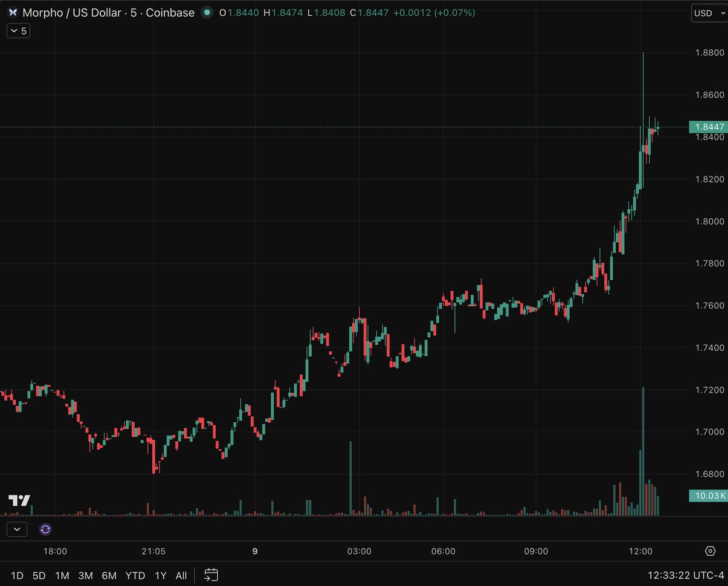The image size is (728, 586).
Task: Show the 1Y time range
Action: tap(161, 575)
